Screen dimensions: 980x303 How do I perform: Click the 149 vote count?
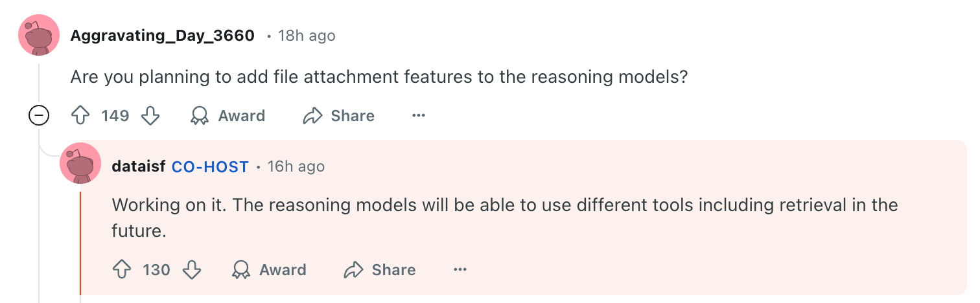point(115,116)
